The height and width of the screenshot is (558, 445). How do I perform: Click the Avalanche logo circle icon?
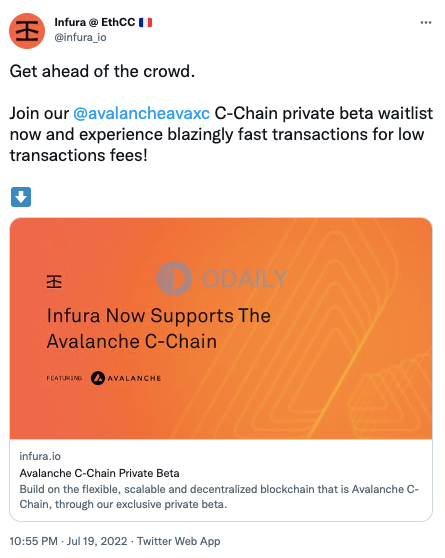coord(98,378)
